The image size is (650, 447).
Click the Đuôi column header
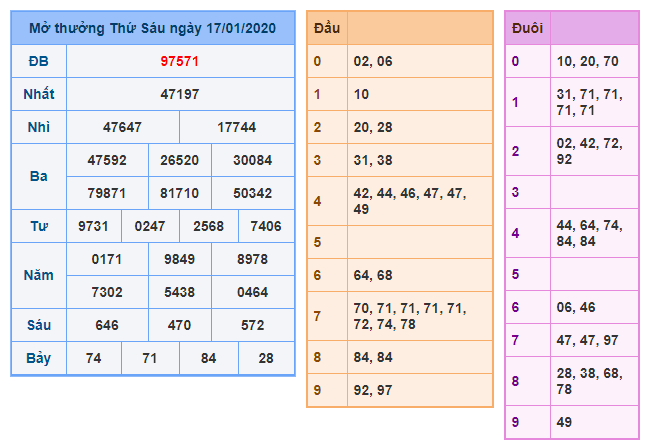pyautogui.click(x=527, y=28)
